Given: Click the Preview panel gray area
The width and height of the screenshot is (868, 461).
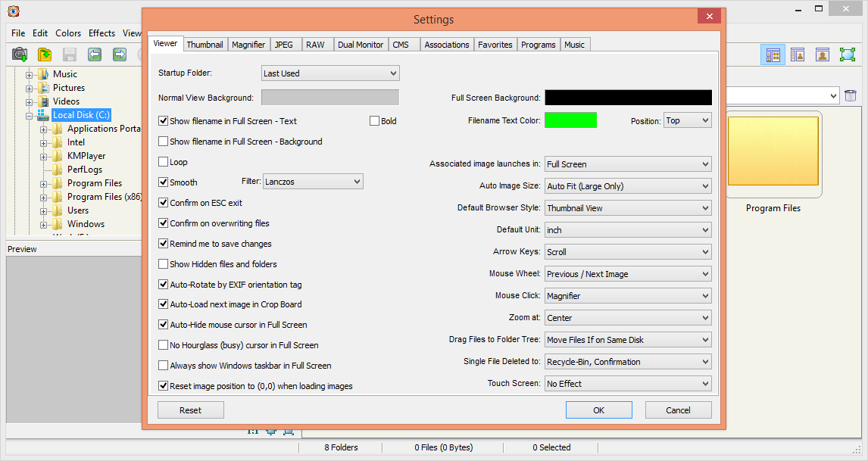Looking at the screenshot, I should click(x=74, y=338).
